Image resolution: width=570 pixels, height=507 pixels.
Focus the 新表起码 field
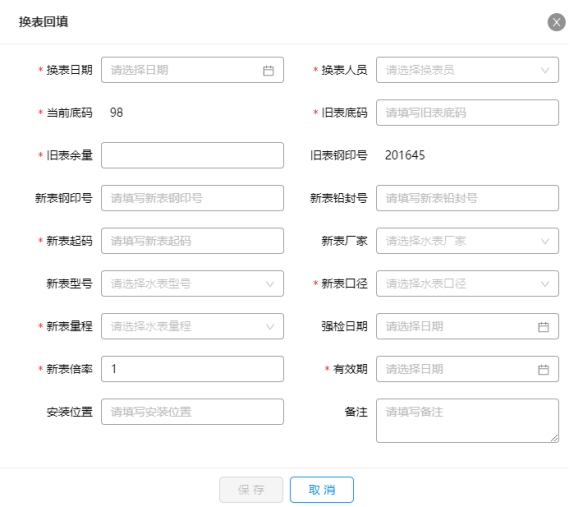click(x=192, y=241)
